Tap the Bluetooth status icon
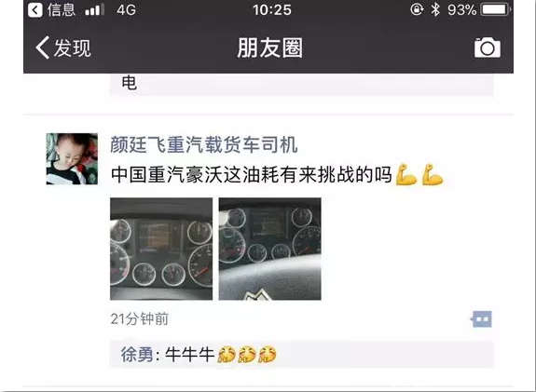This screenshot has width=536, height=392. coord(435,9)
